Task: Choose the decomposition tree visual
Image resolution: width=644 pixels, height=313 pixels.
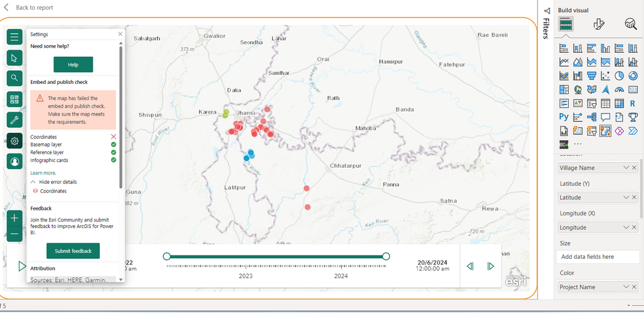Action: pos(591,117)
